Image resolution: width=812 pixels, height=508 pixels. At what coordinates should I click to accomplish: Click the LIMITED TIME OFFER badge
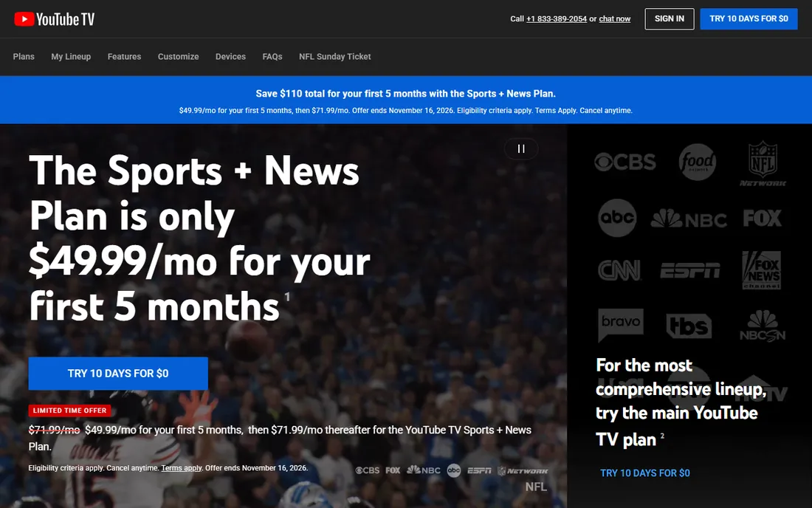click(x=69, y=411)
